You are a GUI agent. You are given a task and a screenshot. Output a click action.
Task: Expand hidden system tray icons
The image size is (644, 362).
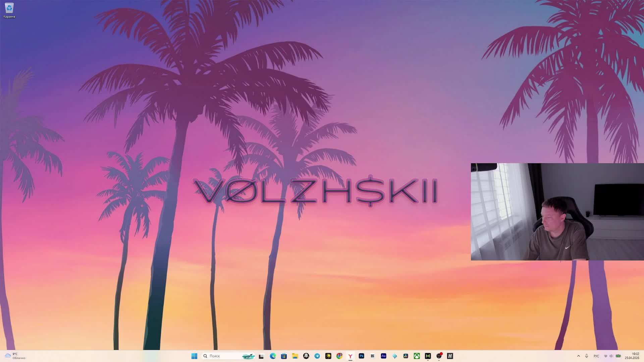[x=578, y=356]
